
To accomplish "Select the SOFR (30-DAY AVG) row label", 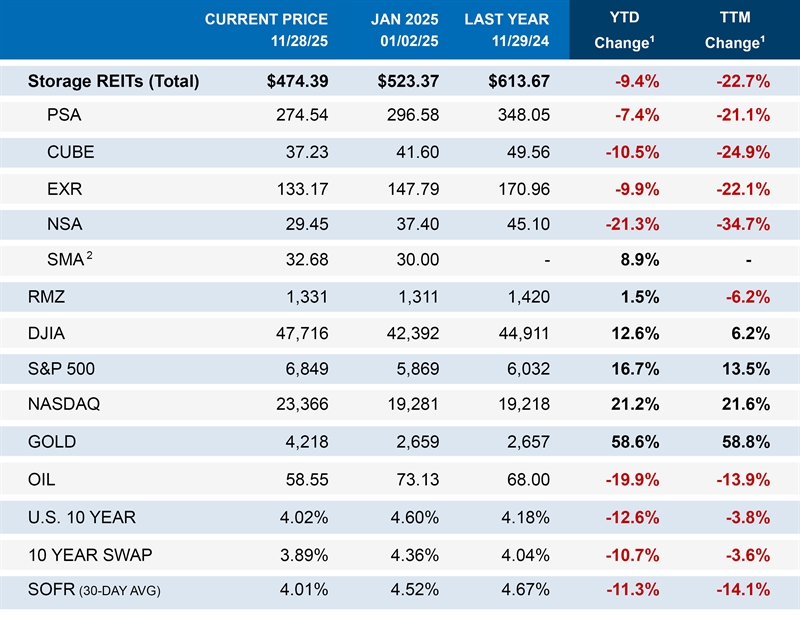I will tap(94, 589).
